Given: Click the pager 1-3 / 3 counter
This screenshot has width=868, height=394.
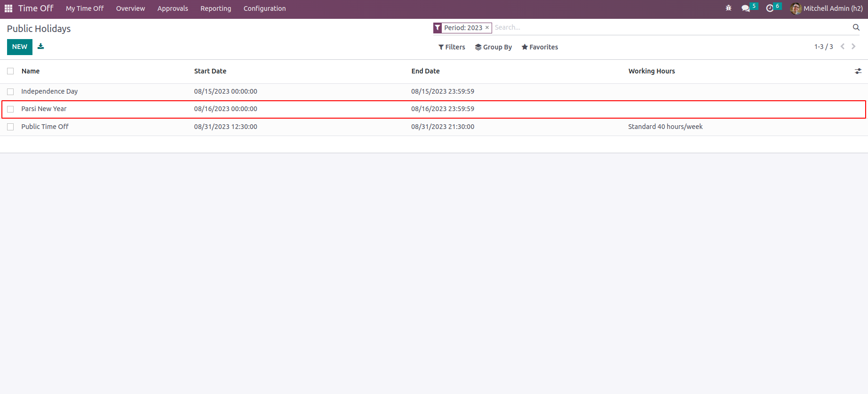Looking at the screenshot, I should [823, 47].
